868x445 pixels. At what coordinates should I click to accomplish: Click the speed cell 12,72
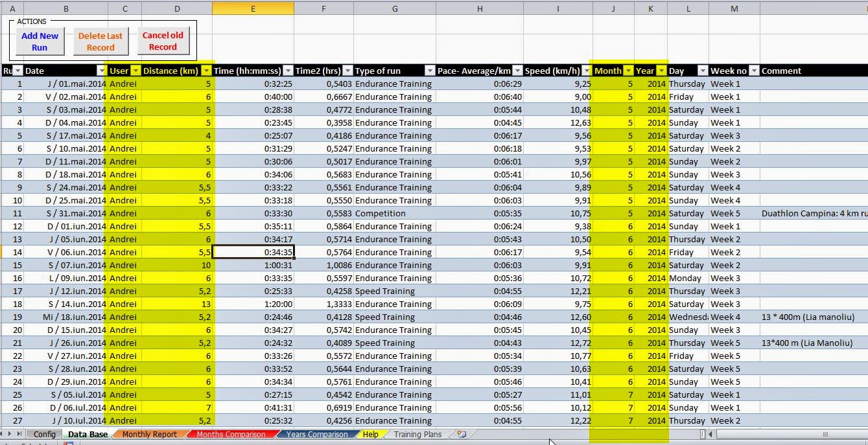click(x=557, y=343)
